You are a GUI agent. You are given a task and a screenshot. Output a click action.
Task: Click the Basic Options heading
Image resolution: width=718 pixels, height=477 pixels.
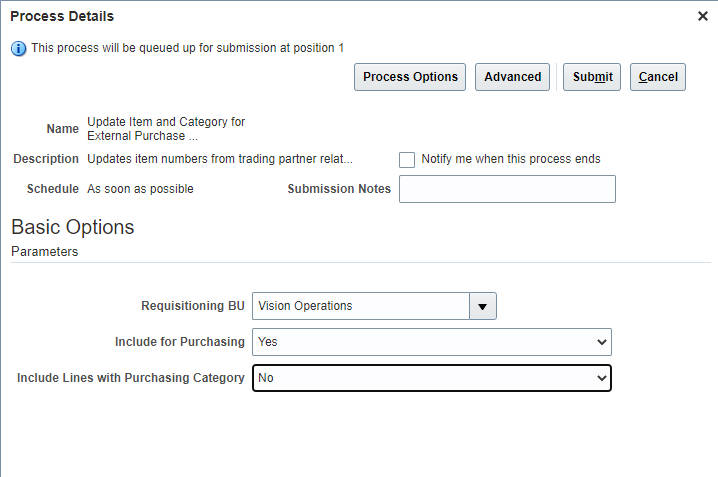(72, 227)
